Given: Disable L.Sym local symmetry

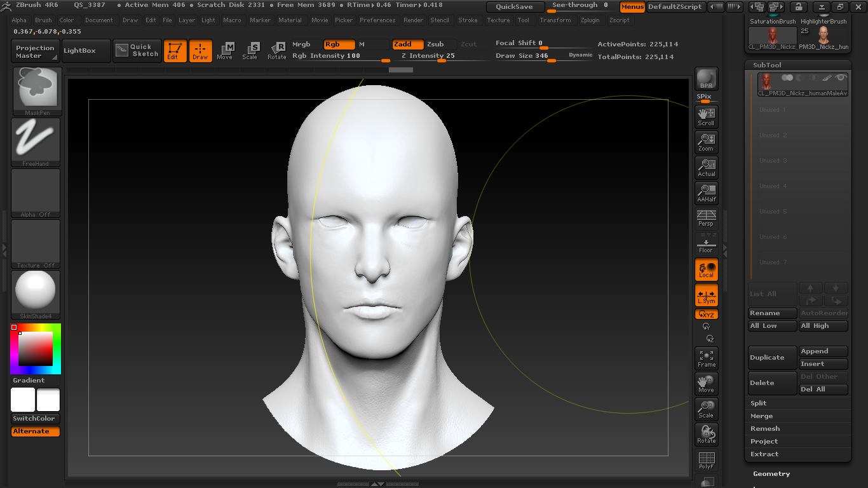Looking at the screenshot, I should pyautogui.click(x=706, y=295).
